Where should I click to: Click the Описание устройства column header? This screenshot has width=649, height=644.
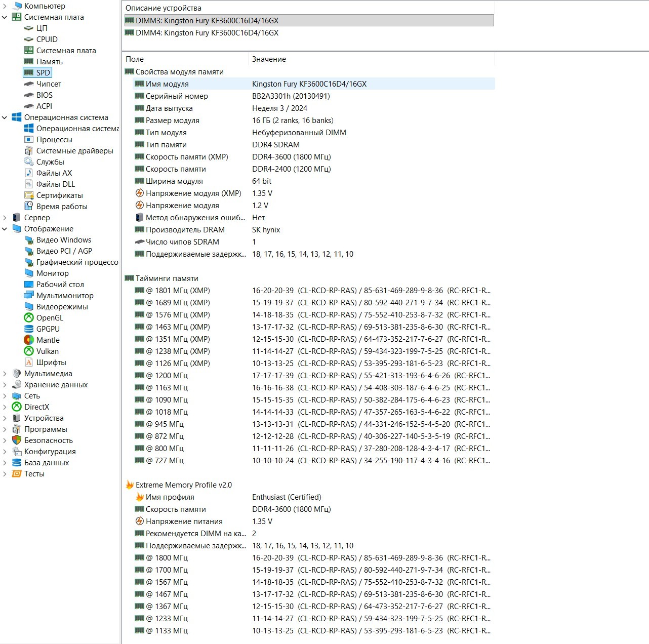click(308, 8)
